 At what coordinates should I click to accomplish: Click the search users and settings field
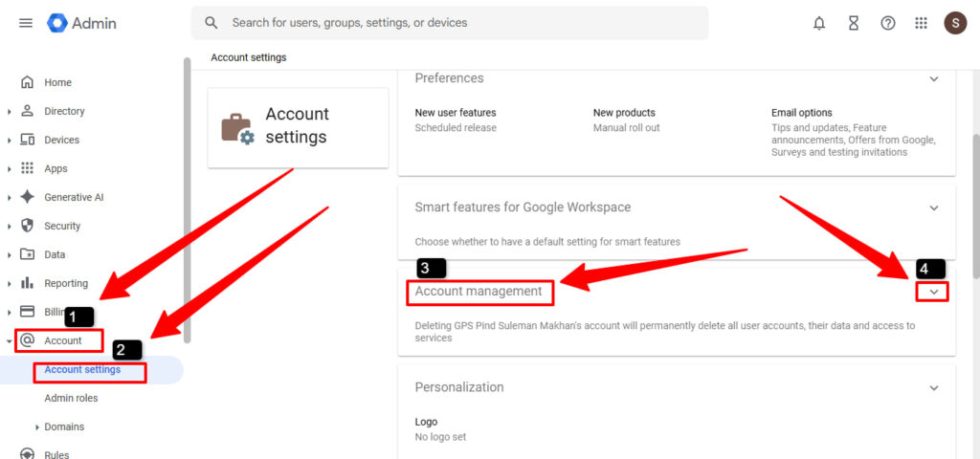coord(450,23)
